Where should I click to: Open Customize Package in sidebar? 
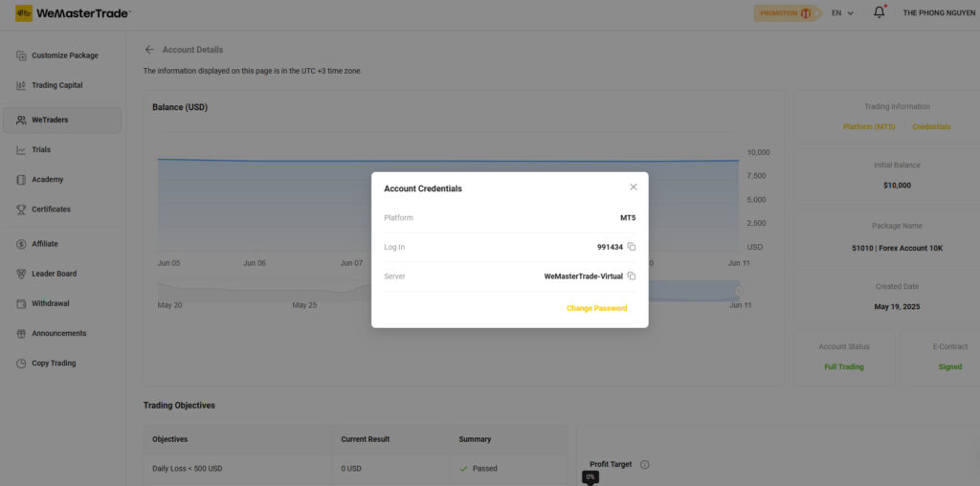coord(64,55)
